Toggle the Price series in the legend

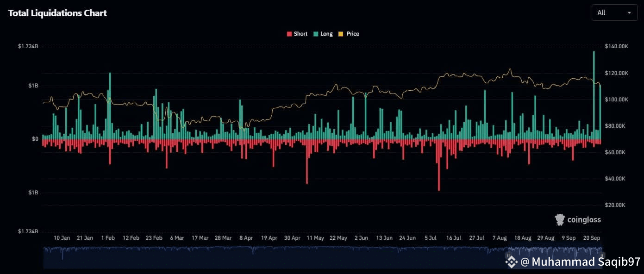pos(349,34)
